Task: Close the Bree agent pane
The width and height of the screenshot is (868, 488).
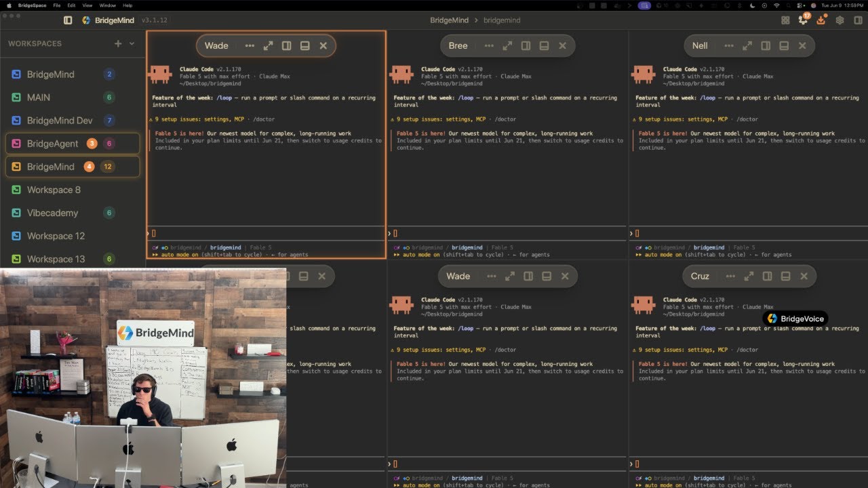Action: pos(562,45)
